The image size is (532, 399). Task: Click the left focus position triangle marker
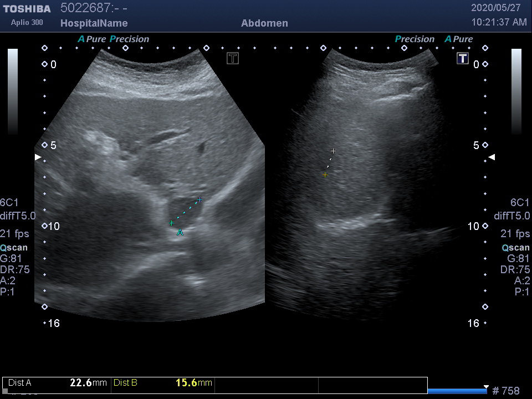click(38, 157)
